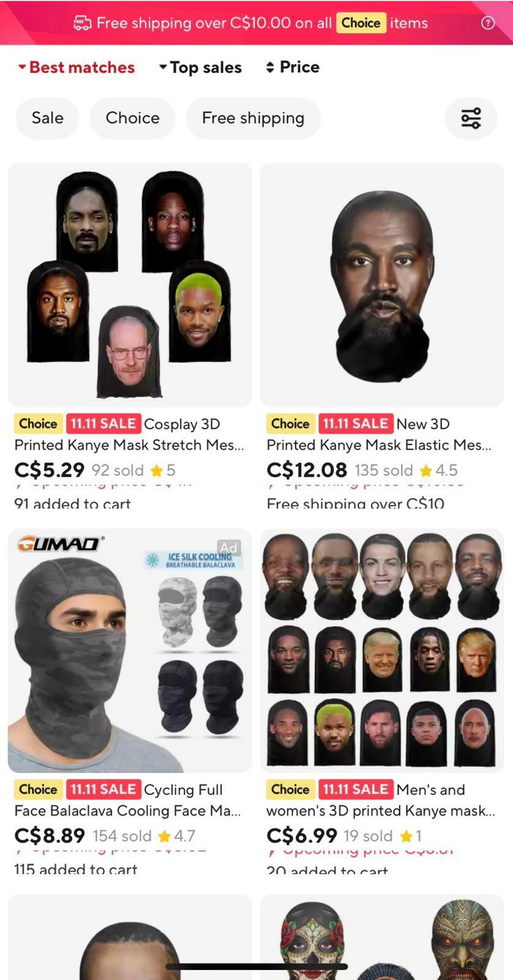This screenshot has width=513, height=980.
Task: Toggle the Choice filter chip
Action: [x=132, y=118]
